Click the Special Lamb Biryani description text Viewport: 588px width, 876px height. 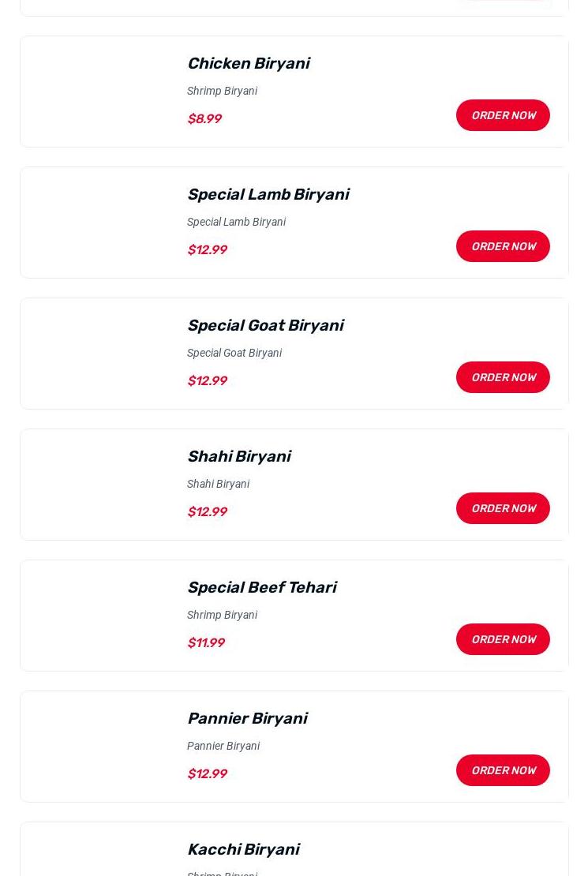[x=236, y=222]
